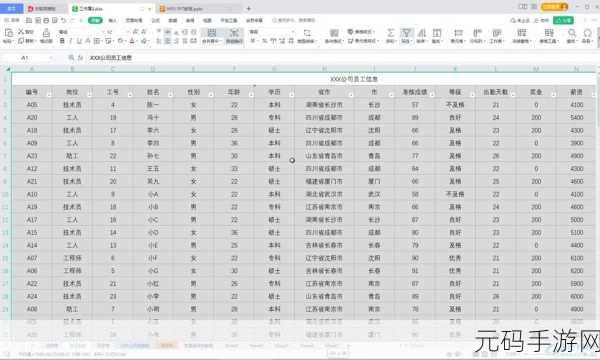Select the Format Painter brush tool

click(x=46, y=33)
